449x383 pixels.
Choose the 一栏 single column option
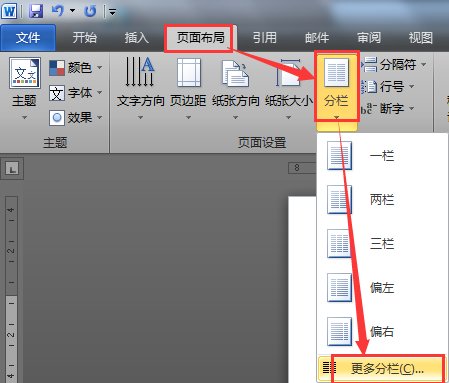coord(382,155)
